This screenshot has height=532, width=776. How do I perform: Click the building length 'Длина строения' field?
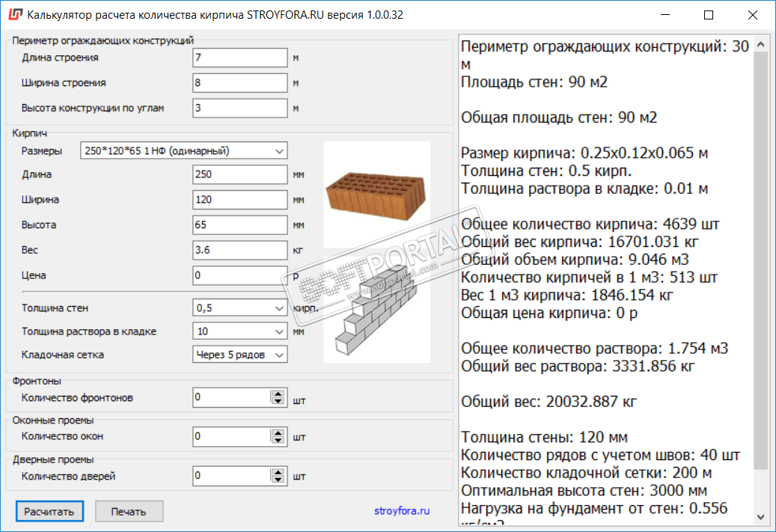coord(239,58)
